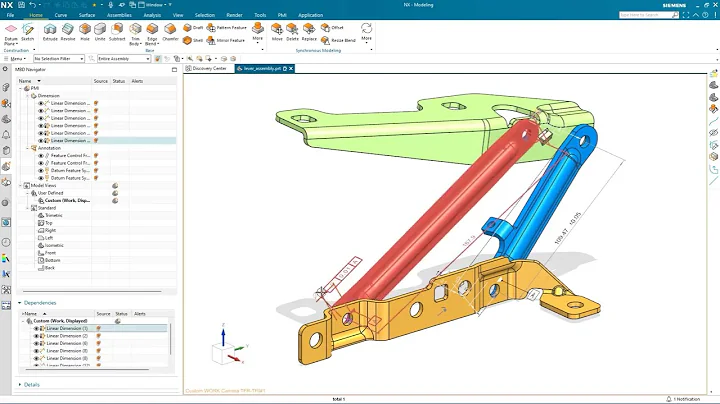The height and width of the screenshot is (404, 720).
Task: Open the File menu
Action: [x=10, y=15]
